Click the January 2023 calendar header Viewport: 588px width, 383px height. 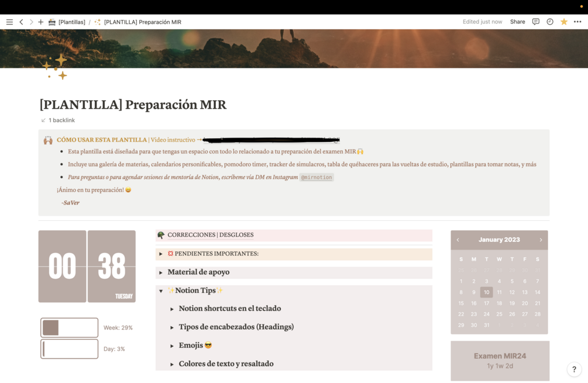(x=499, y=240)
